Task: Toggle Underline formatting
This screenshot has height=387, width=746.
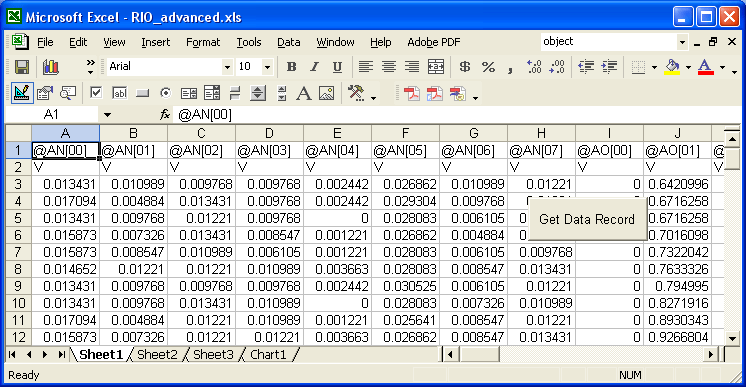Action: pos(337,67)
